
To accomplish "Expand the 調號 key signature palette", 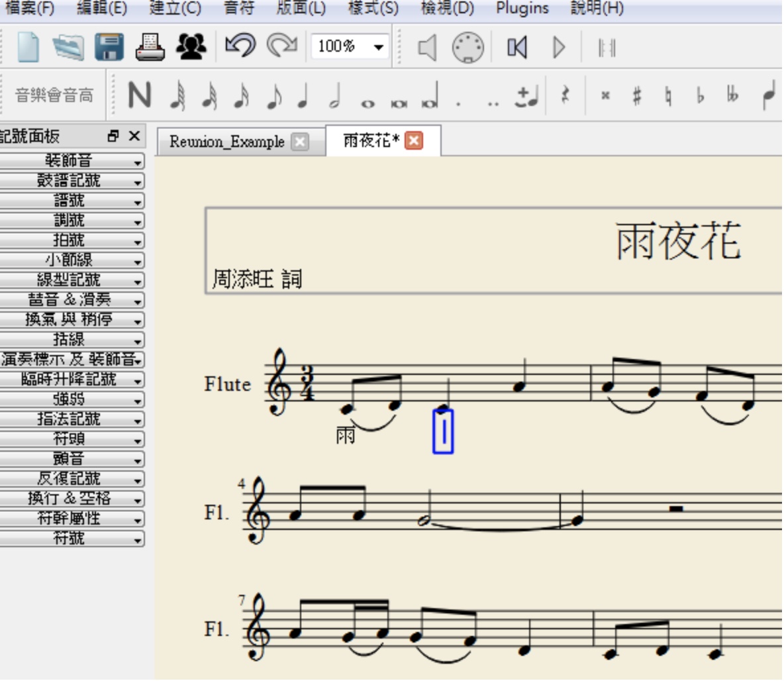I will tap(72, 220).
